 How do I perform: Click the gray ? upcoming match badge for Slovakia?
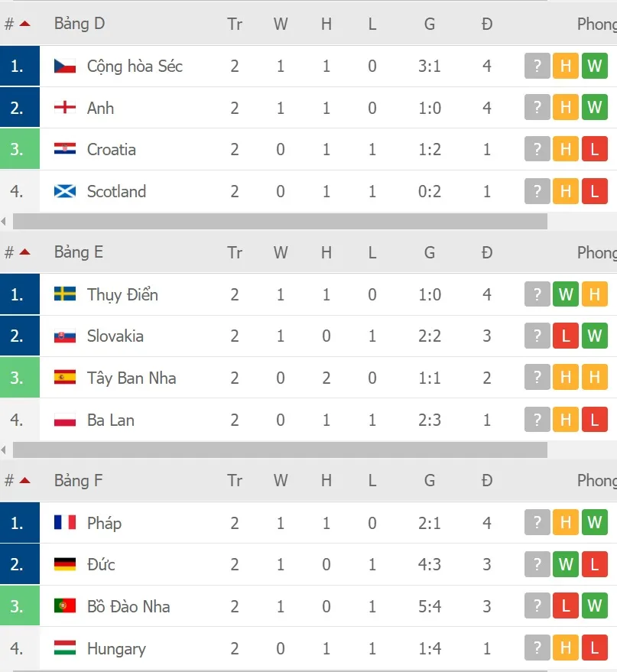[537, 336]
